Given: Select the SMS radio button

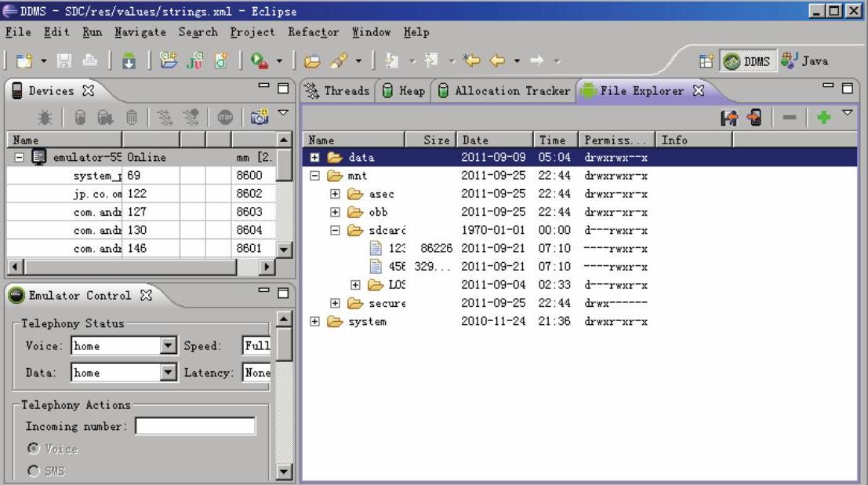Looking at the screenshot, I should click(34, 471).
